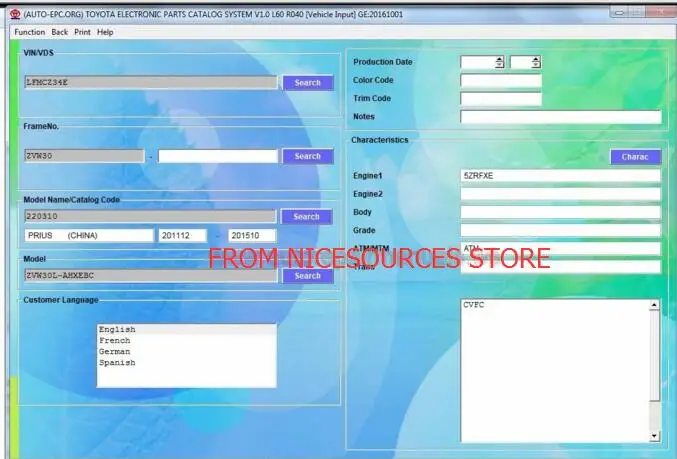The width and height of the screenshot is (677, 459).
Task: Select English in the Customer Language list
Action: (x=187, y=329)
